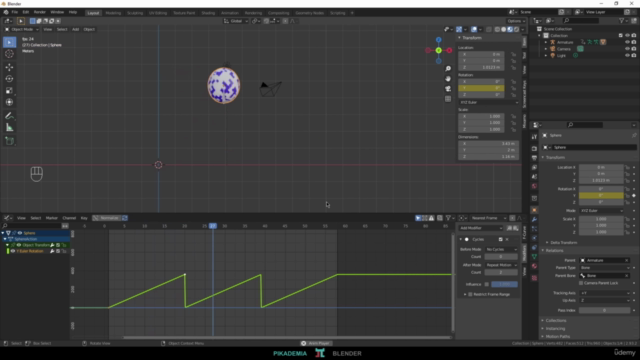Toggle the Normalize button in graph editor

106,218
